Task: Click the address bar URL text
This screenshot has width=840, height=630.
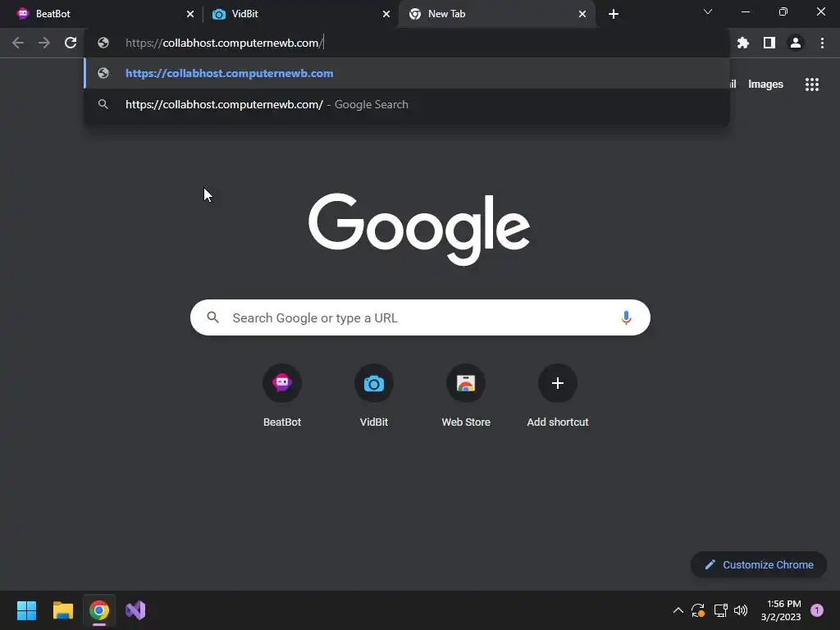Action: [224, 43]
